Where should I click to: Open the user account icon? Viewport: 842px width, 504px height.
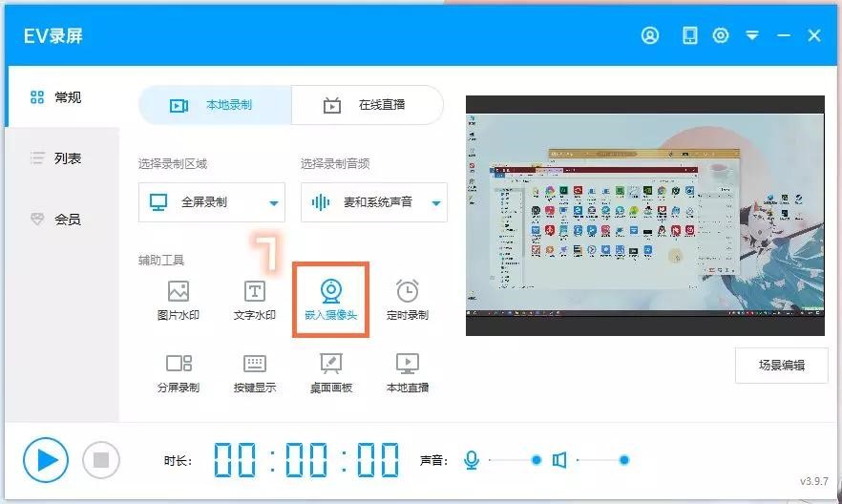(x=650, y=35)
